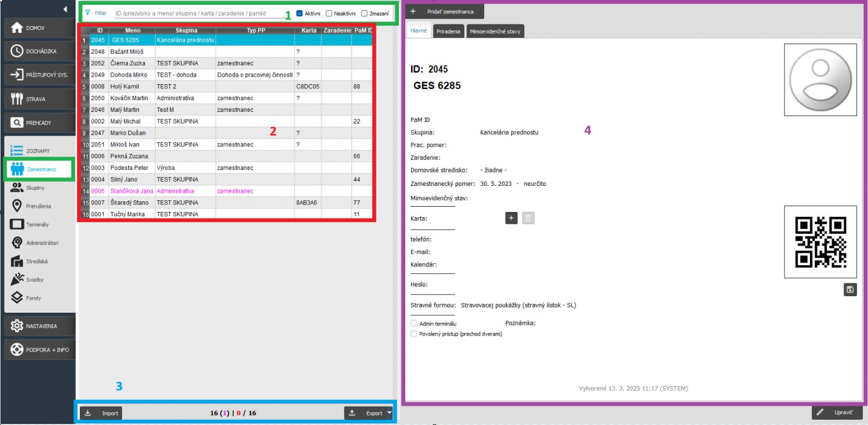This screenshot has height=425, width=868.
Task: Expand the Export dropdown arrow
Action: (389, 413)
